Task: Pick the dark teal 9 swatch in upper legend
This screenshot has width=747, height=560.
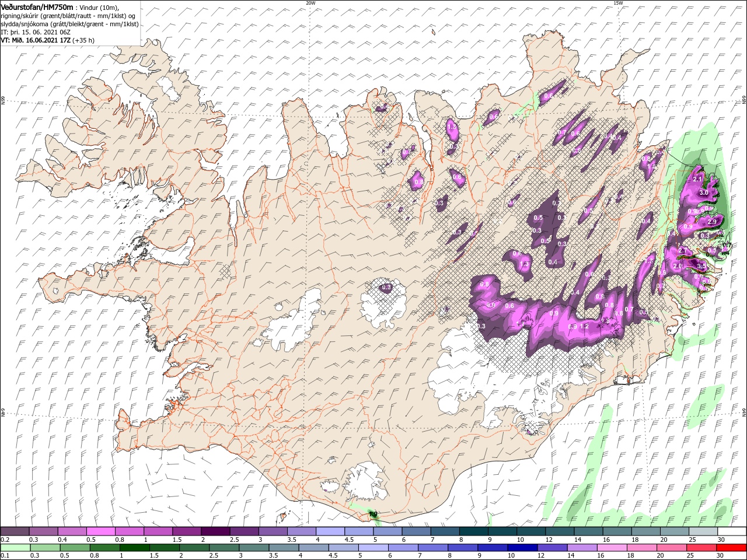Action: pyautogui.click(x=501, y=531)
